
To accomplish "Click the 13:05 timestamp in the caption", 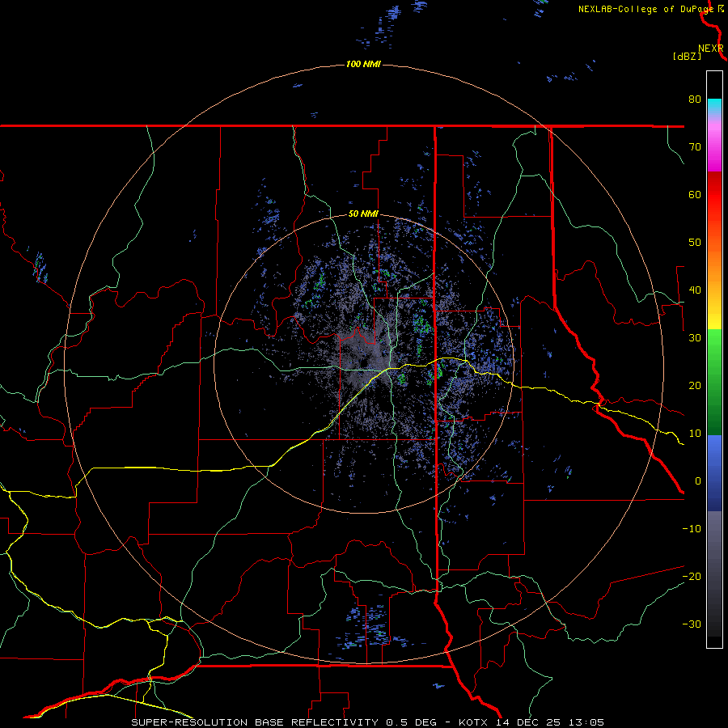I will pos(589,722).
